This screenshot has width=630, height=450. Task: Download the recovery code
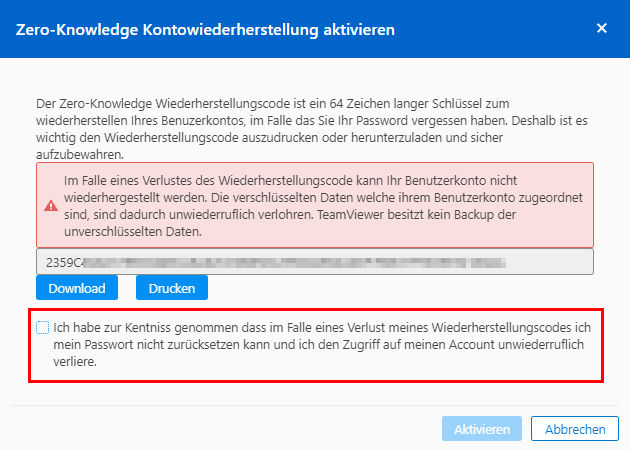(77, 288)
